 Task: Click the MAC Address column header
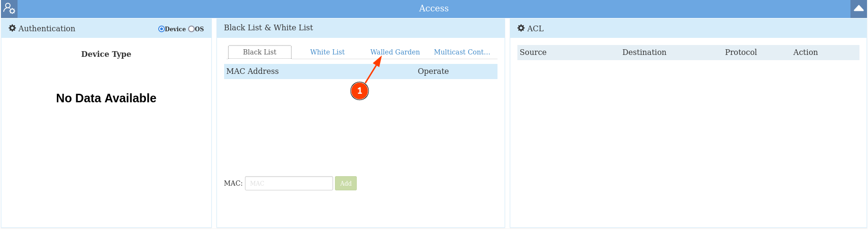point(253,71)
